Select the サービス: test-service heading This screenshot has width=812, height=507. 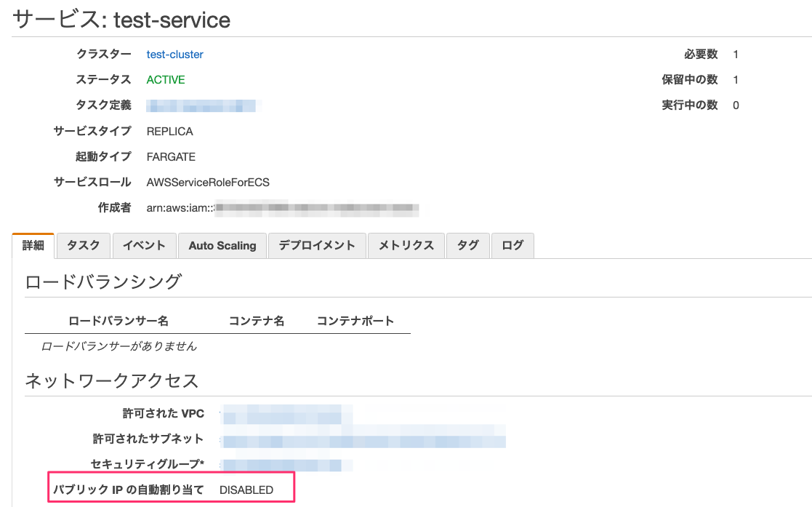pos(118,20)
